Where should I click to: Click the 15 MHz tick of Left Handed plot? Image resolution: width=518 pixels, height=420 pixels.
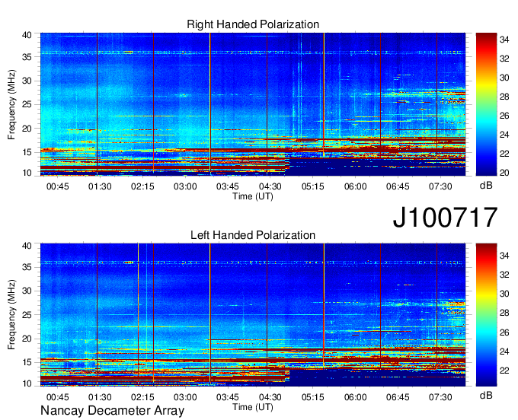coord(27,362)
